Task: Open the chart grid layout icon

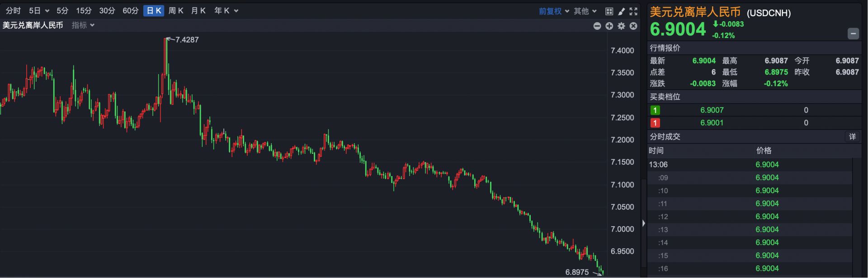Action: [609, 11]
